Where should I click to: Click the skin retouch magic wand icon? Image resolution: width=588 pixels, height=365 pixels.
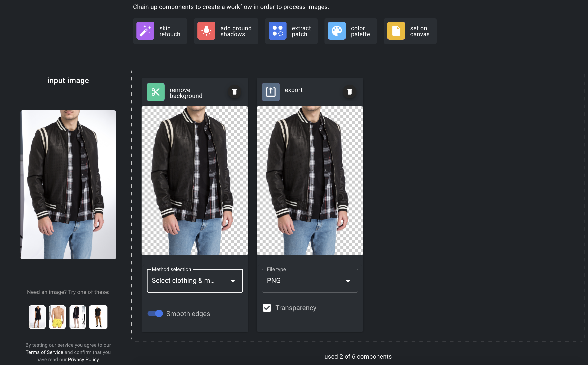click(x=145, y=31)
